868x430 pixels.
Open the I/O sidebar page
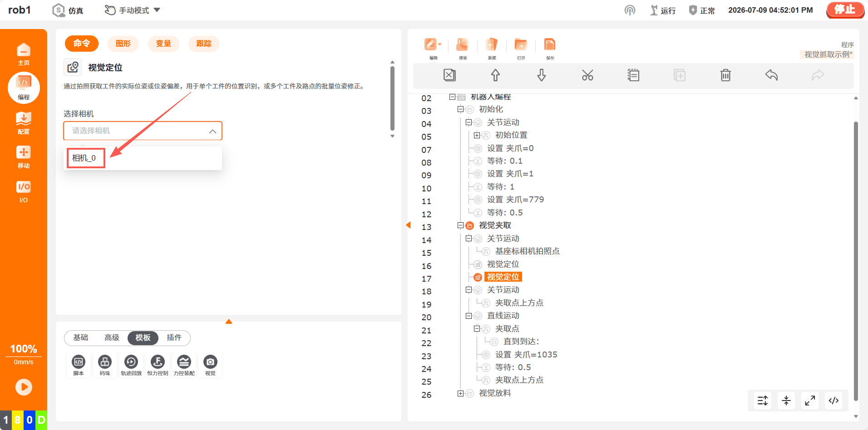(x=24, y=192)
